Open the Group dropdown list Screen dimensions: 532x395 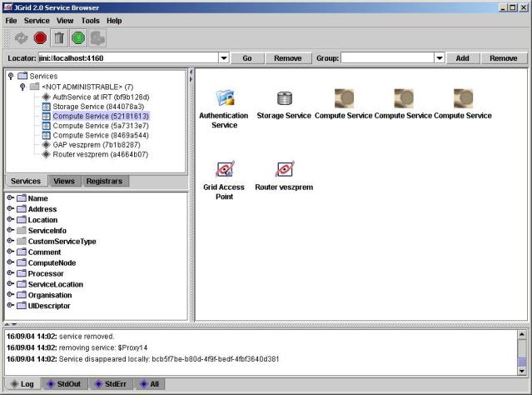pyautogui.click(x=439, y=58)
